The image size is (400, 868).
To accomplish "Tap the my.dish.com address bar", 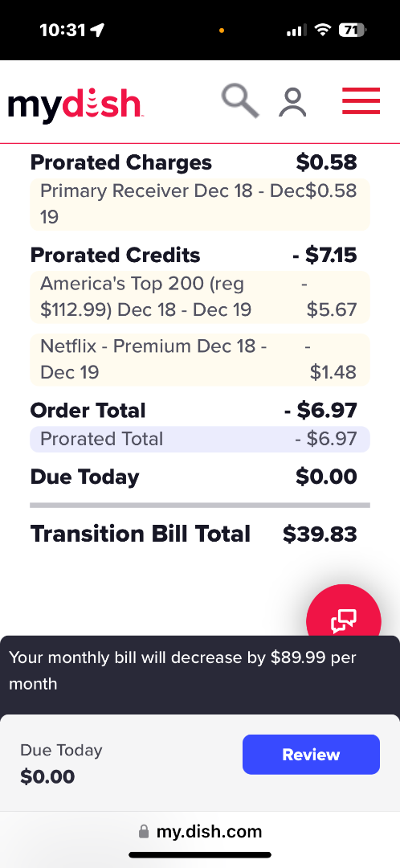I will (x=200, y=832).
